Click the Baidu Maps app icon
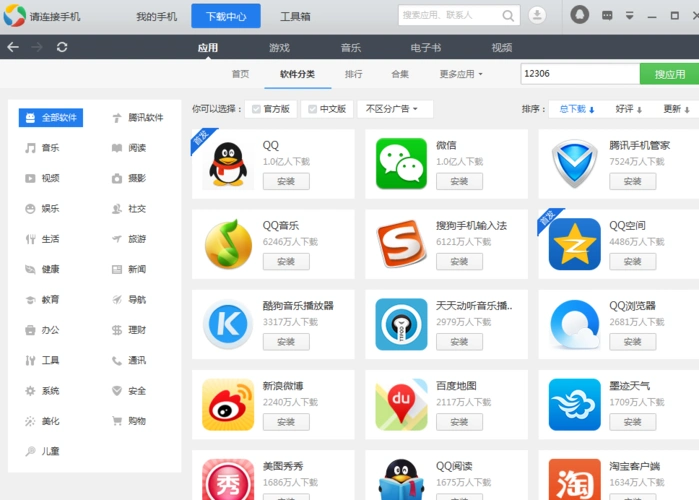This screenshot has width=699, height=500. tap(401, 405)
